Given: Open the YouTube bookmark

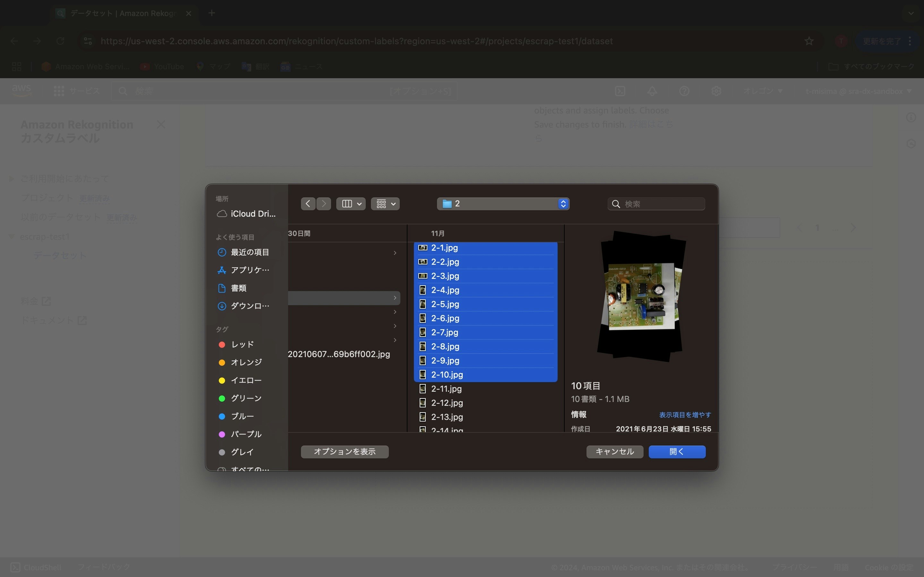Looking at the screenshot, I should (x=162, y=66).
